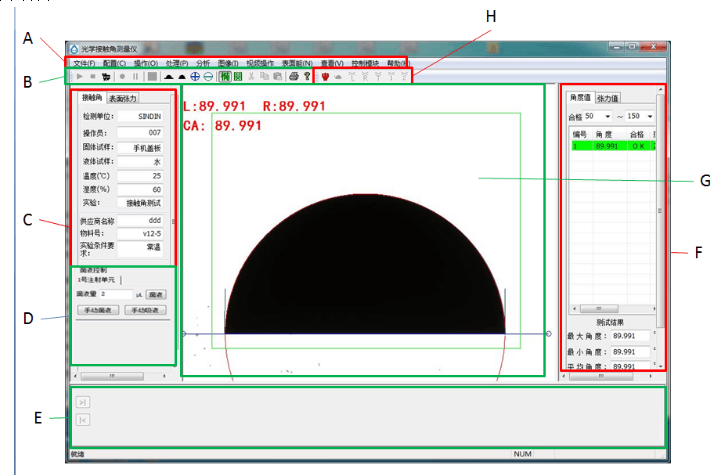This screenshot has height=475, width=723.
Task: Open the 文件(F) menu
Action: tap(84, 63)
